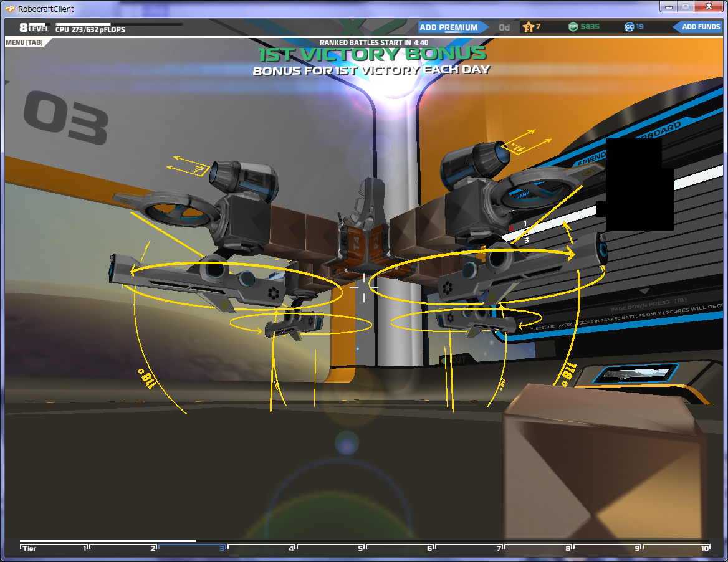Click the 5835 RP balance value
This screenshot has height=562, width=728.
590,26
